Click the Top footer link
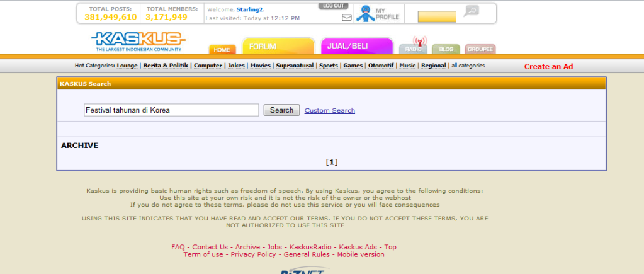 click(390, 247)
